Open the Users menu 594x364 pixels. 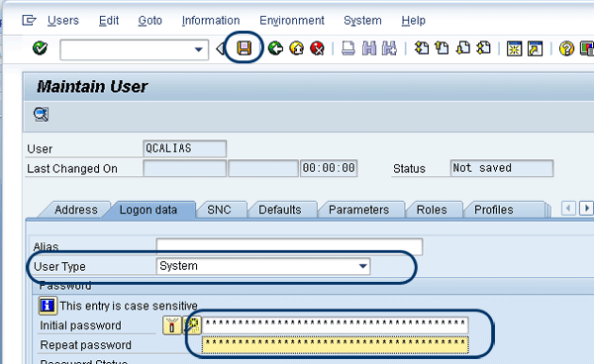pos(63,20)
